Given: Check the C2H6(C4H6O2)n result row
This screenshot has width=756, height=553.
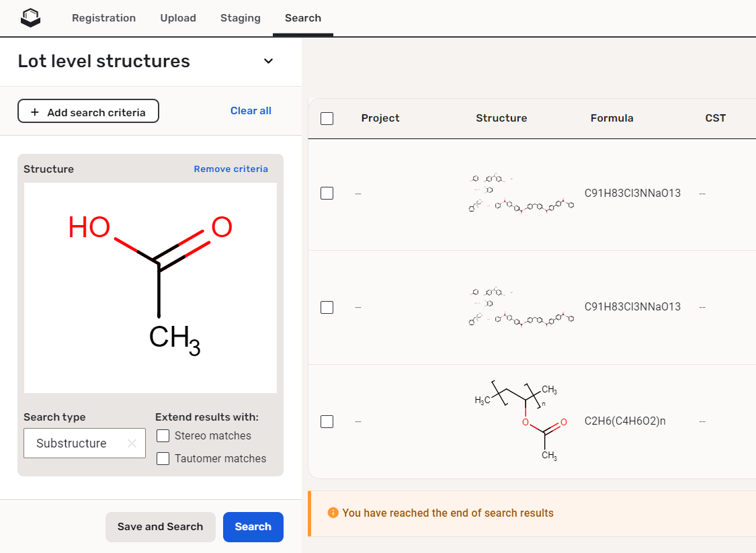Looking at the screenshot, I should tap(327, 421).
